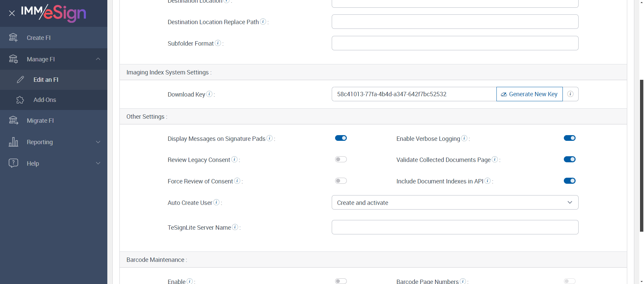
Task: Collapse the Manage FI menu chevron
Action: point(98,59)
